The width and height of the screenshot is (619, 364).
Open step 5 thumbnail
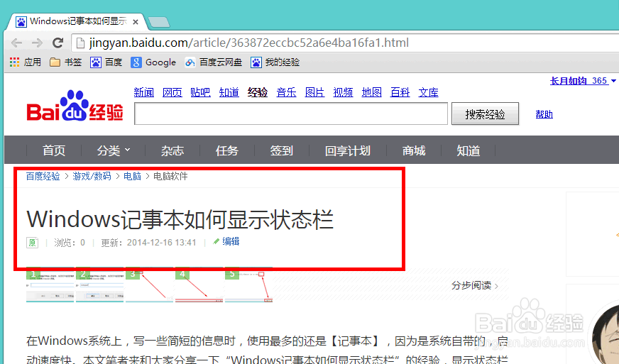tap(248, 285)
